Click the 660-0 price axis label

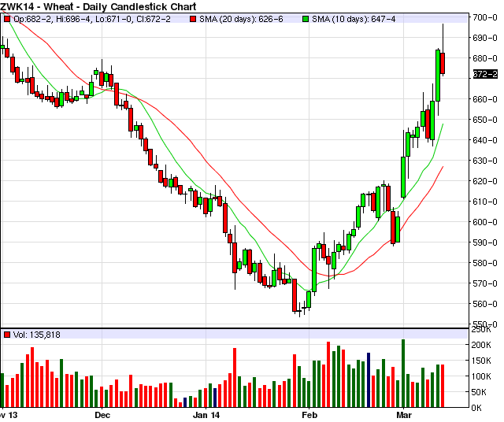(x=485, y=99)
